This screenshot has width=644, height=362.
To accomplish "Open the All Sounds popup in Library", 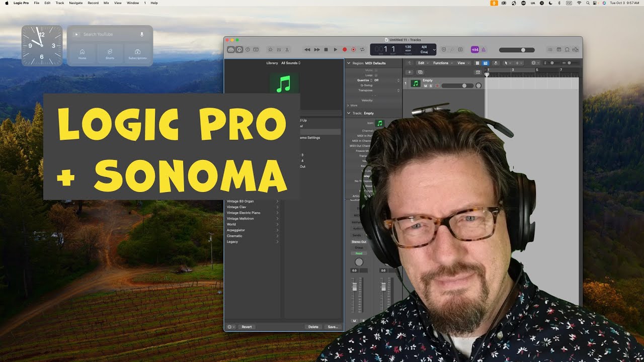I will point(291,63).
